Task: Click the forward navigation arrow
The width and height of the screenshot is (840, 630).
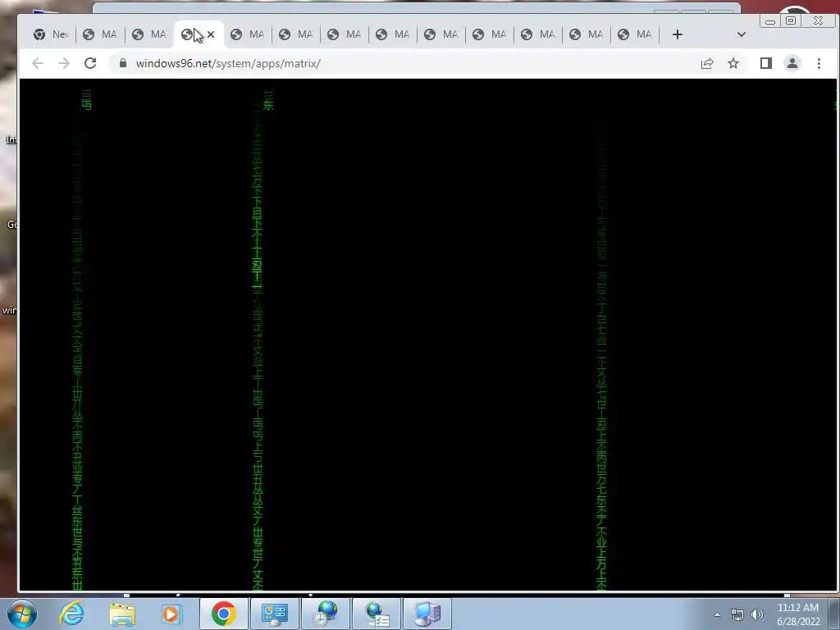Action: pos(64,63)
